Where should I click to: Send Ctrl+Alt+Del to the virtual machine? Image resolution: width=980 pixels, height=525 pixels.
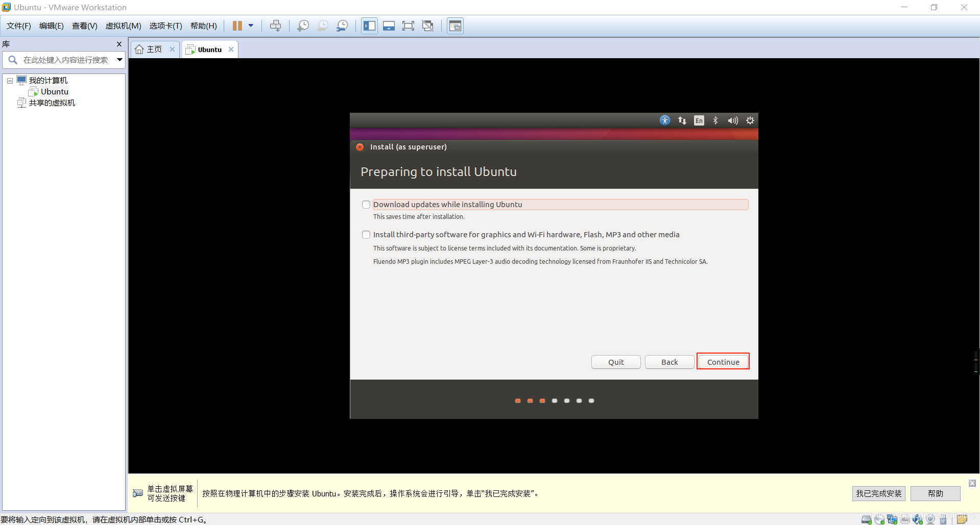(x=276, y=26)
